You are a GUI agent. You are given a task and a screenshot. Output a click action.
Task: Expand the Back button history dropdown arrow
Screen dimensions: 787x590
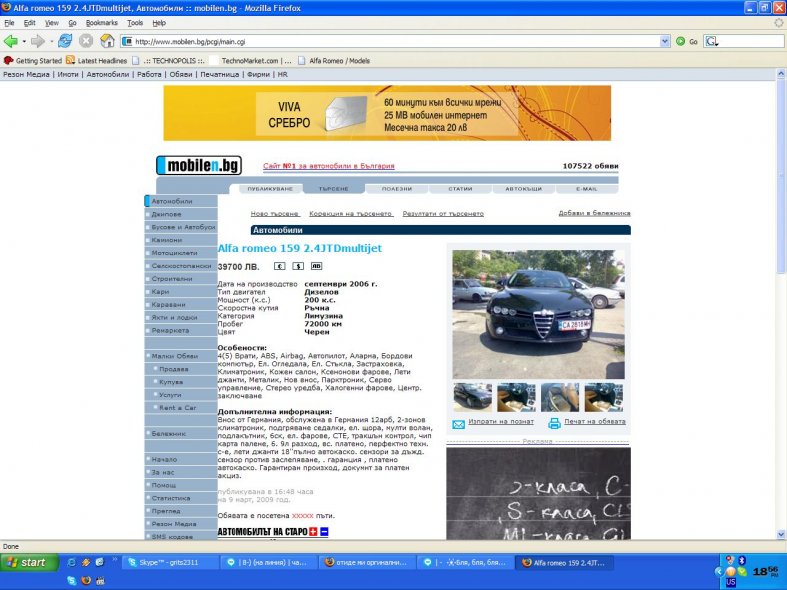[x=24, y=41]
